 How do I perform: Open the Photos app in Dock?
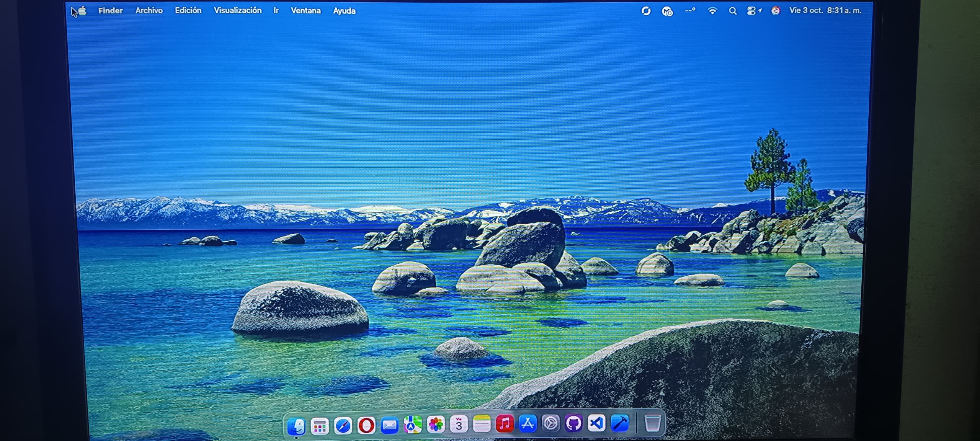pyautogui.click(x=436, y=424)
